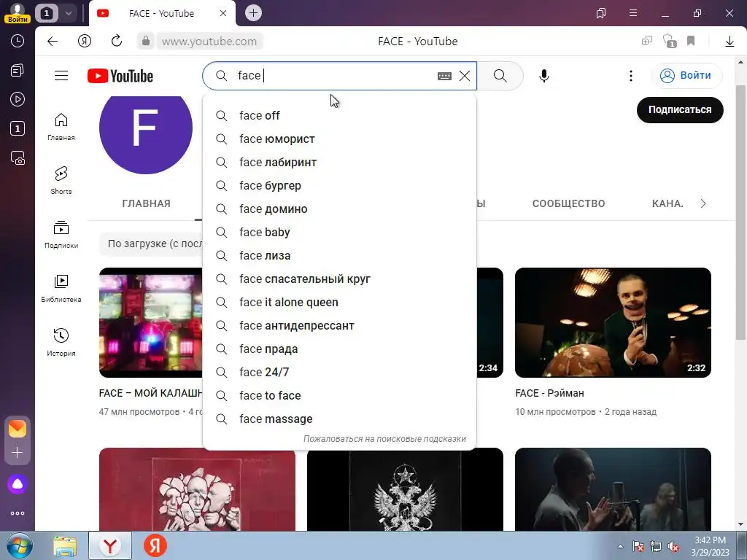Select suggestion "face 24/7"
Viewport: 747px width, 560px height.
coord(339,373)
